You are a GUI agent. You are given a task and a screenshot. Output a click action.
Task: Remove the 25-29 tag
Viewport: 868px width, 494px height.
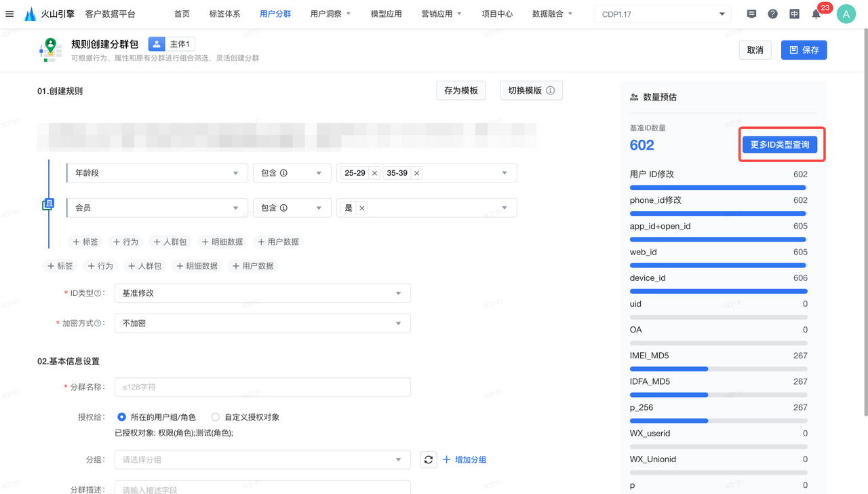click(x=374, y=173)
